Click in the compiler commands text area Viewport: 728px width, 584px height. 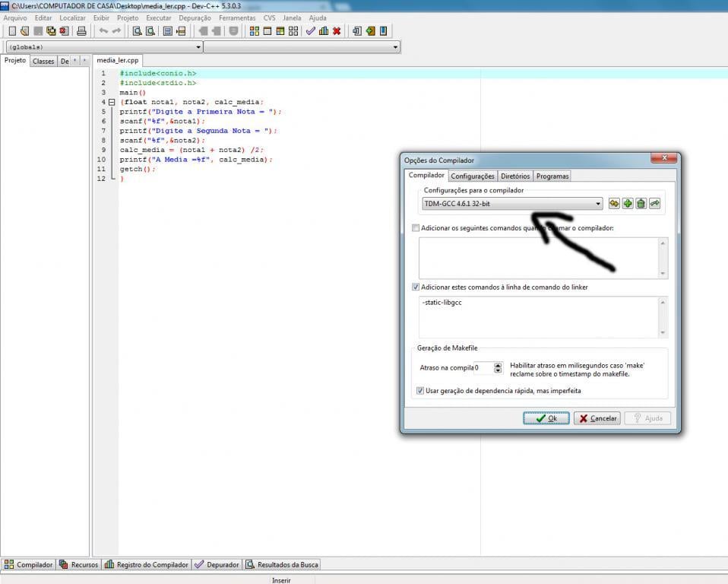click(x=539, y=258)
